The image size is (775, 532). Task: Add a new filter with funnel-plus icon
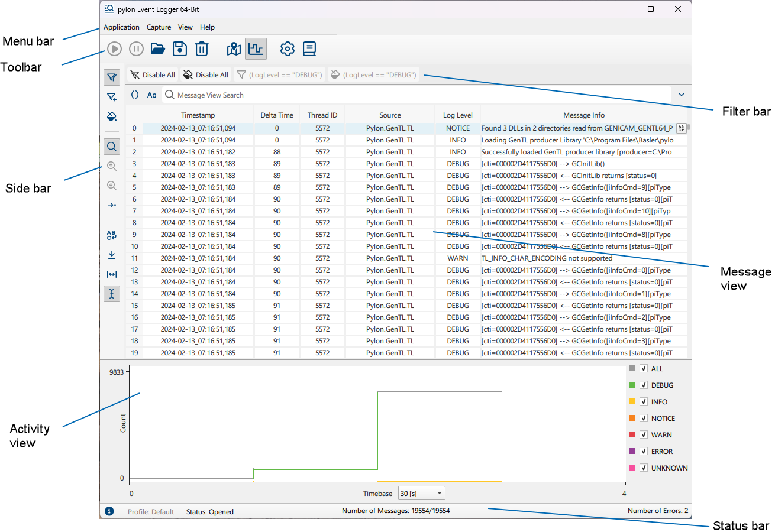(x=112, y=96)
